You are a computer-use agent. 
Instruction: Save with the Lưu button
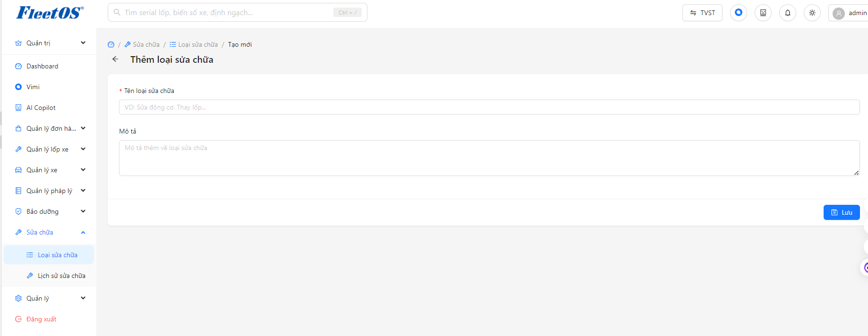click(842, 212)
